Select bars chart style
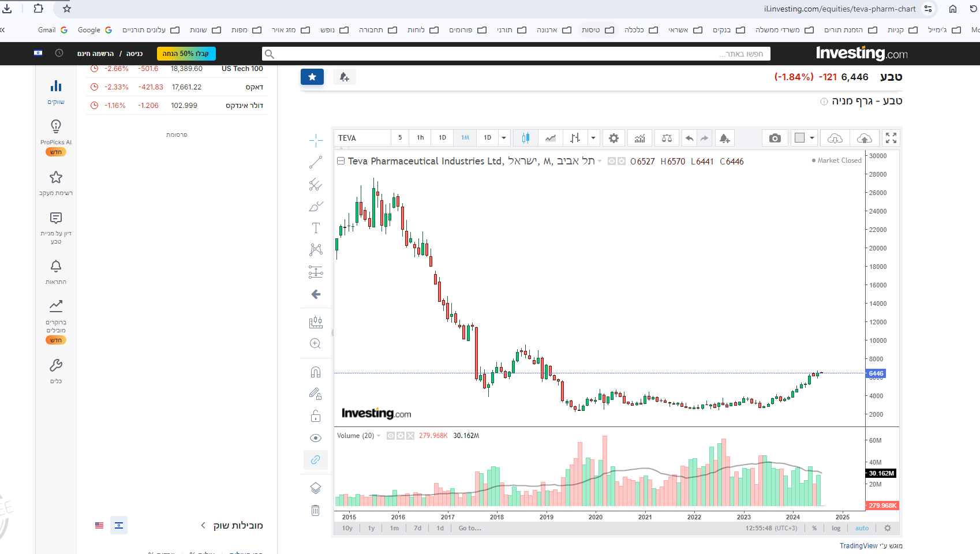The image size is (980, 554). 575,138
